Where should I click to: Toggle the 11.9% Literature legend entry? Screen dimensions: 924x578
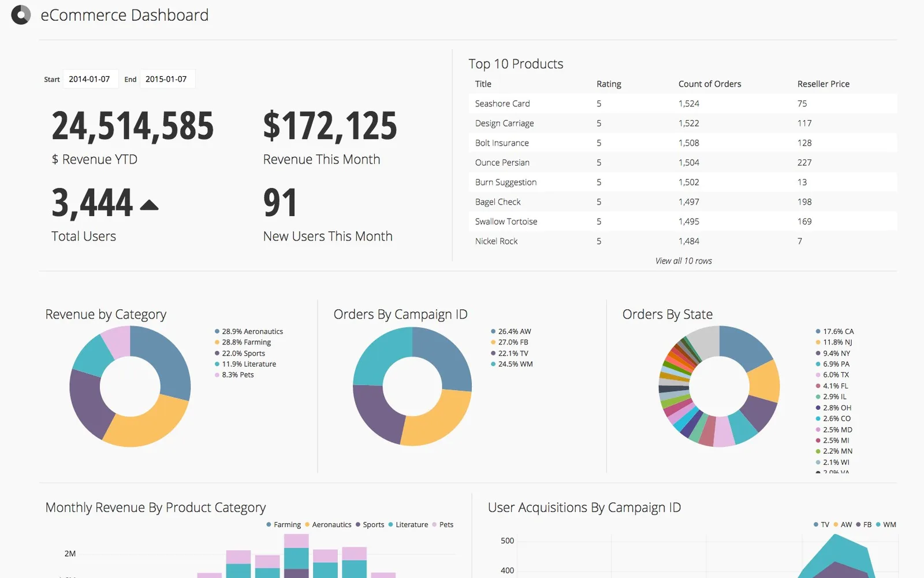(245, 364)
